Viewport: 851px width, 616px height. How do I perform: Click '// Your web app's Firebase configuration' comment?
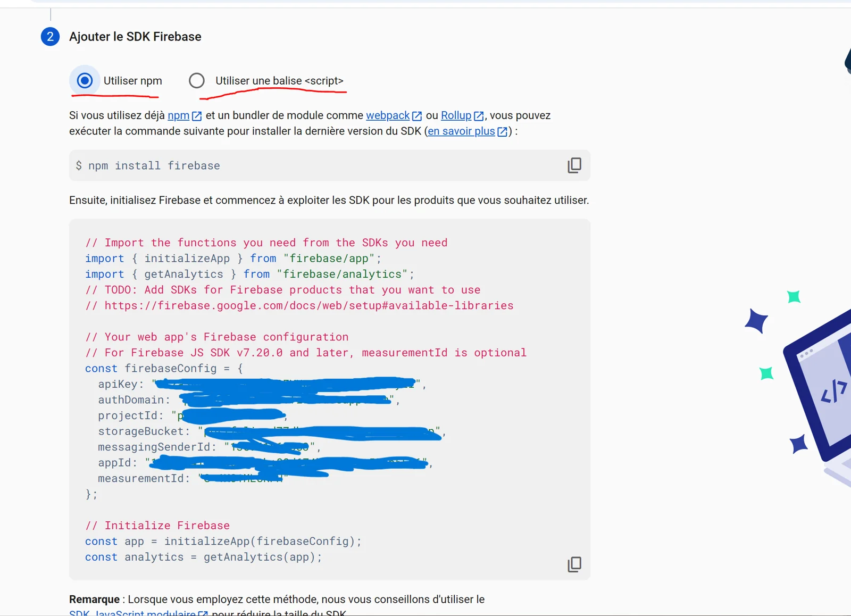pyautogui.click(x=217, y=337)
